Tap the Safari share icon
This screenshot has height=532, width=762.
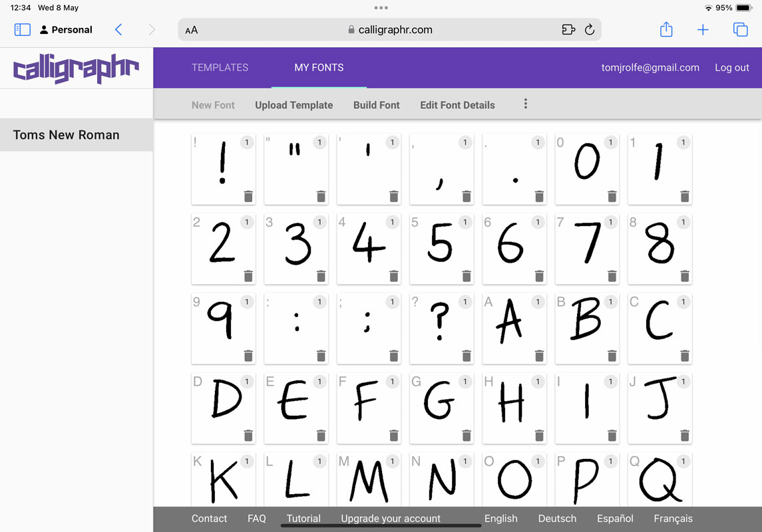(x=666, y=30)
